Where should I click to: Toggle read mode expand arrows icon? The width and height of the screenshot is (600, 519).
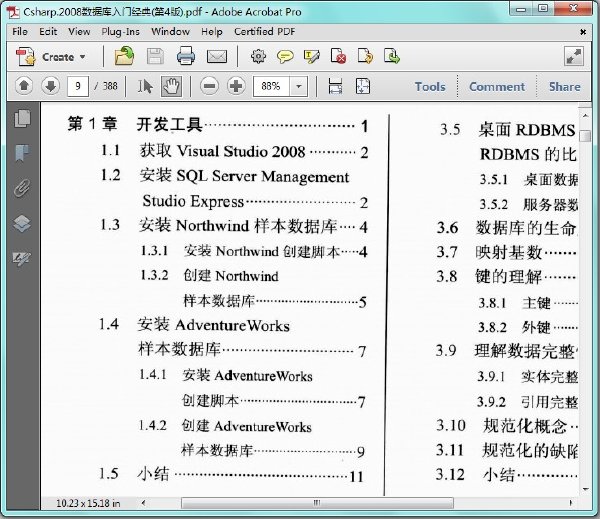point(574,57)
